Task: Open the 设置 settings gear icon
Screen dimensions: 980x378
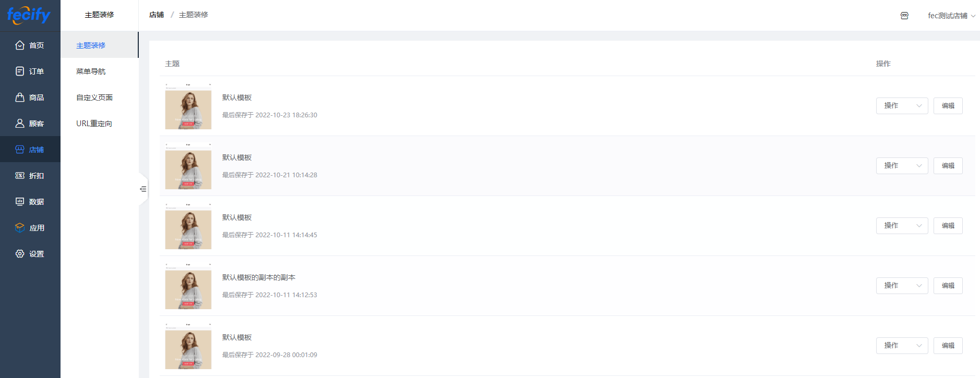Action: tap(20, 254)
